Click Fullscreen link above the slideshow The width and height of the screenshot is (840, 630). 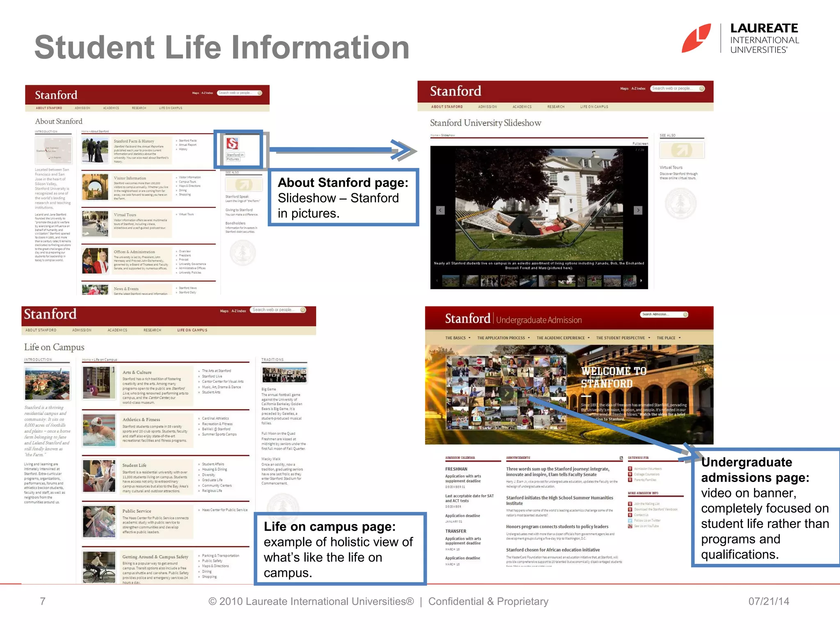click(x=640, y=144)
